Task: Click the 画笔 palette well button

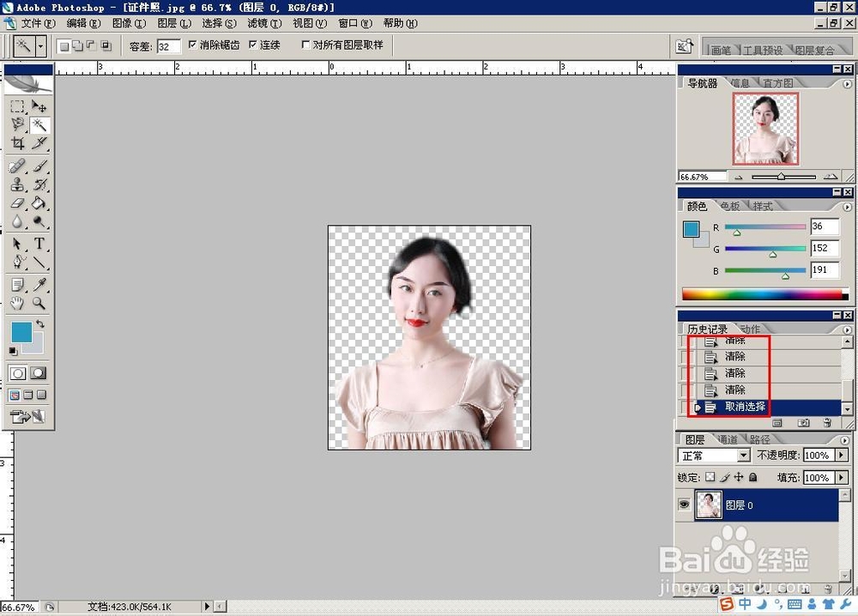Action: (722, 49)
